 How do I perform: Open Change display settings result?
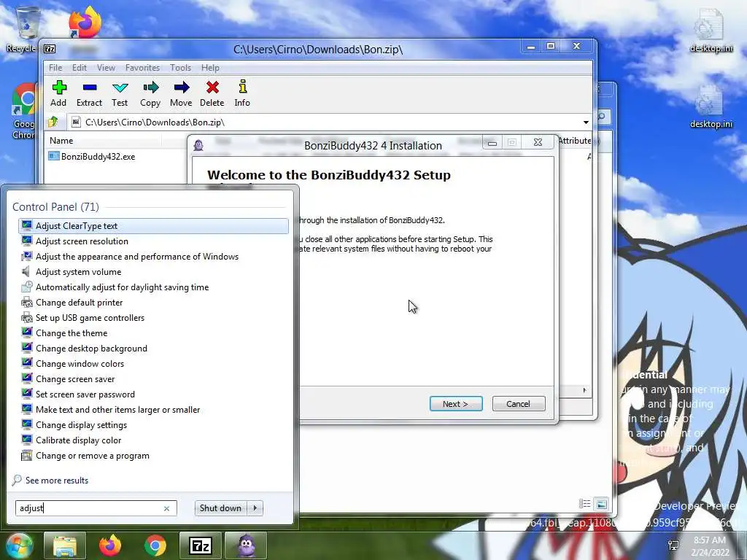(x=153, y=425)
